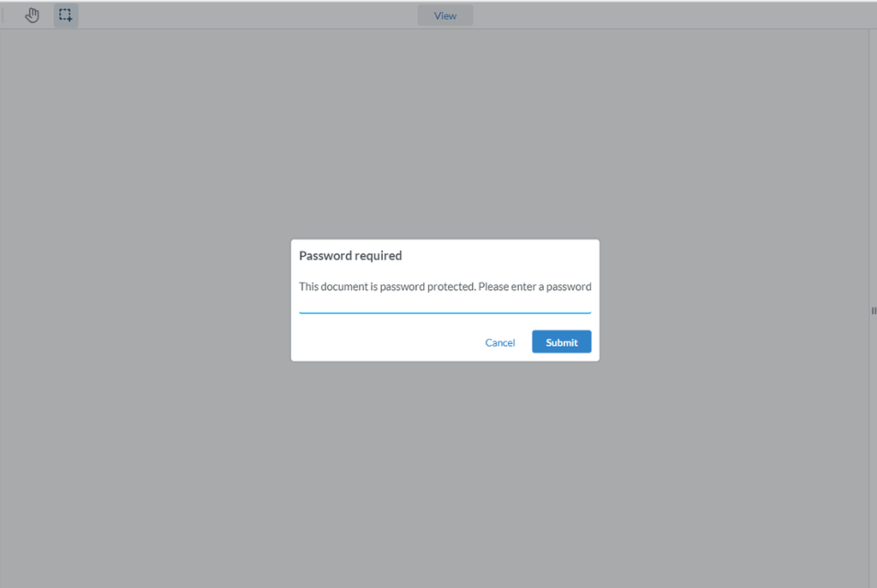This screenshot has width=877, height=588.
Task: Dismiss the dialog via Cancel
Action: [x=500, y=342]
